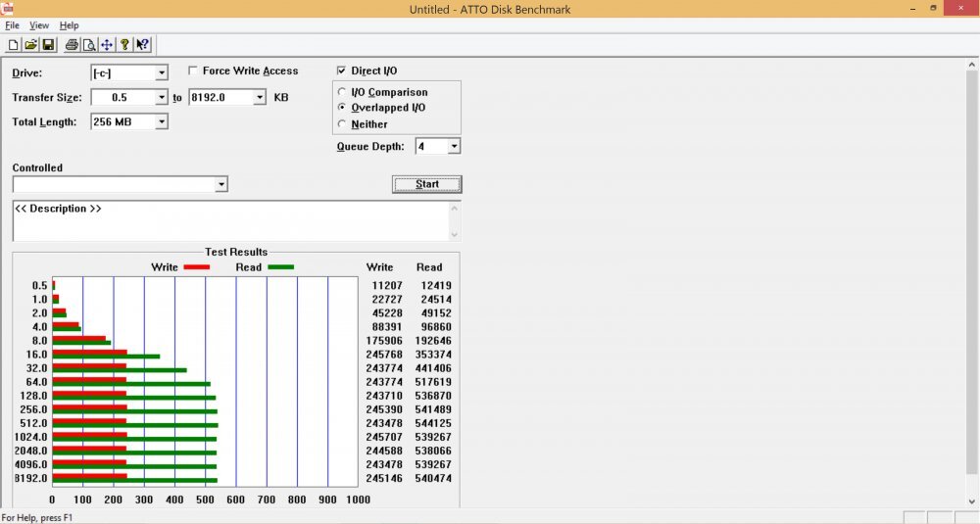Click the Open folder toolbar icon
Image resolution: width=980 pixels, height=524 pixels.
click(x=30, y=45)
